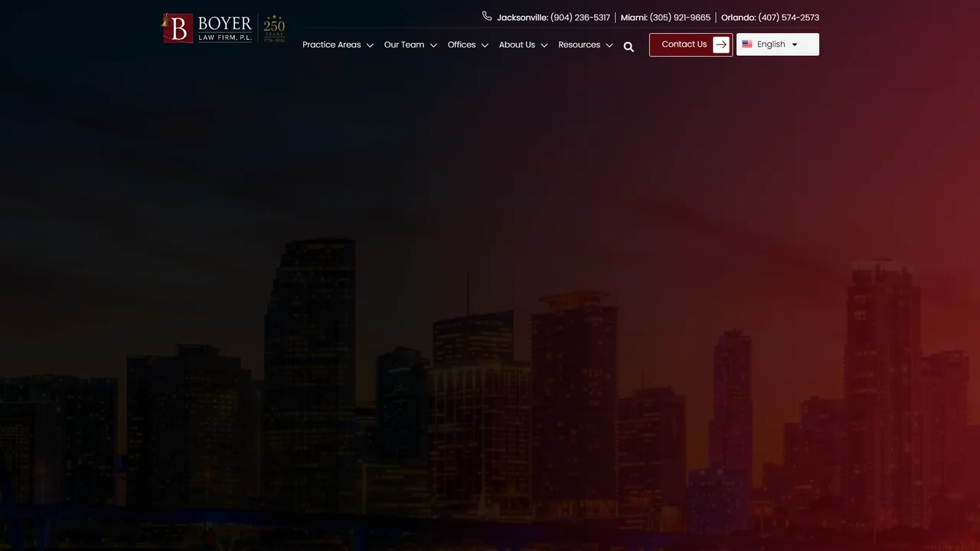Click the phone handset icon
The image size is (980, 551).
pyautogui.click(x=487, y=16)
